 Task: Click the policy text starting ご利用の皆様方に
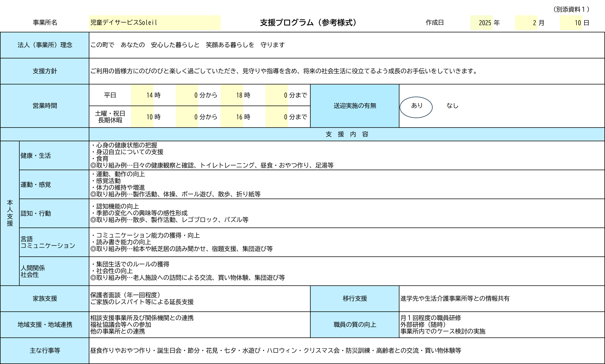284,71
